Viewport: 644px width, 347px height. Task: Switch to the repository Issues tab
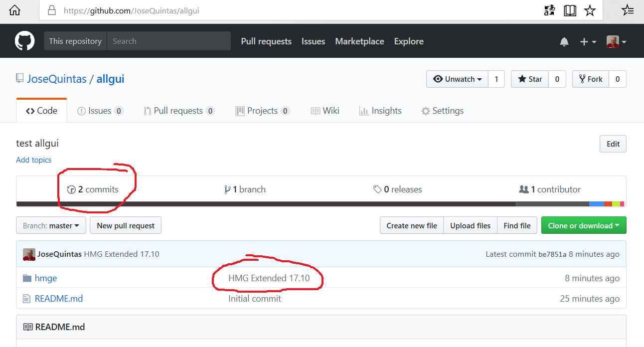point(100,111)
